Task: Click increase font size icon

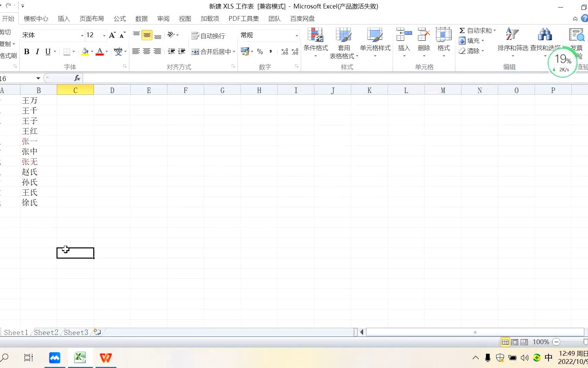Action: tap(112, 35)
